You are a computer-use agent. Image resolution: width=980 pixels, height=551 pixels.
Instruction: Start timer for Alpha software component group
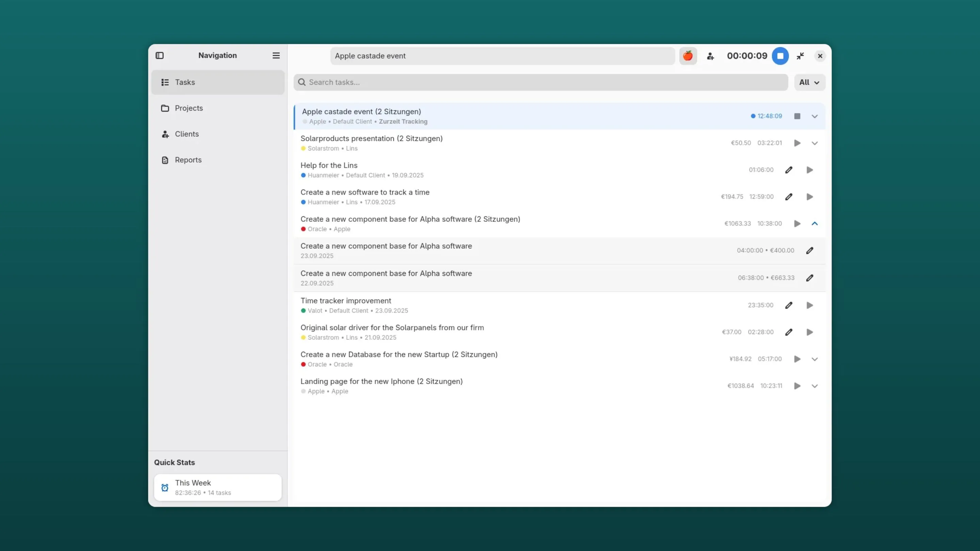[x=797, y=223]
